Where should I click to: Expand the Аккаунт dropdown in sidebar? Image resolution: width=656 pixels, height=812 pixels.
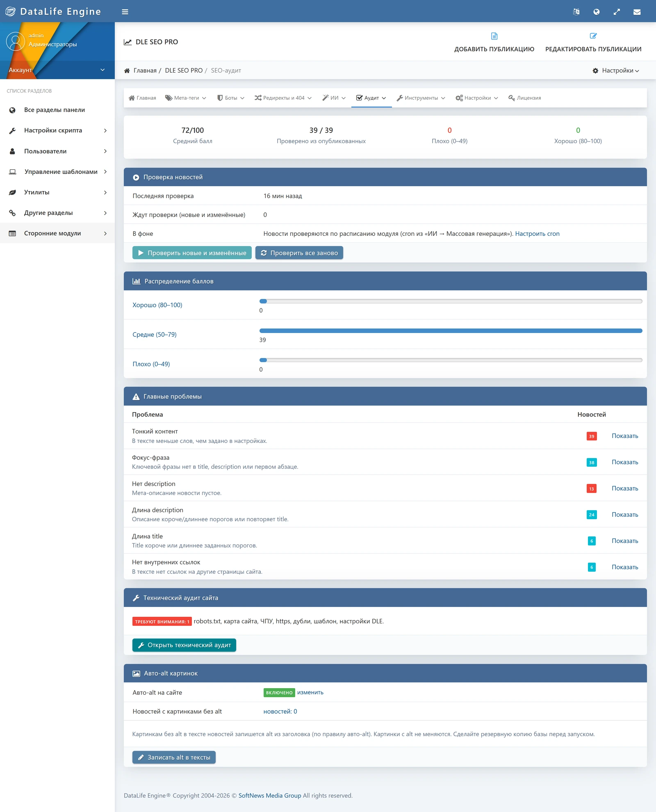pyautogui.click(x=57, y=70)
